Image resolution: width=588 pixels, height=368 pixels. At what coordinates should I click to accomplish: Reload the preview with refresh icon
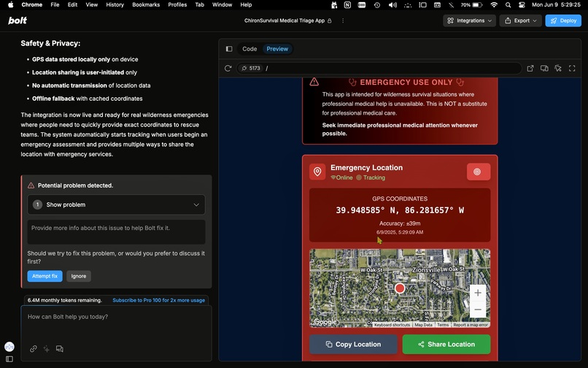coord(228,68)
